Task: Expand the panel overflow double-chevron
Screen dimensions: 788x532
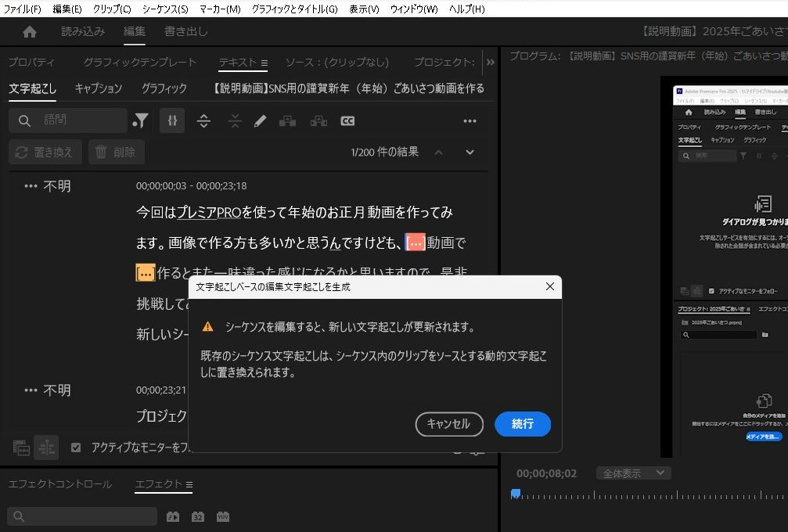Action: 491,62
